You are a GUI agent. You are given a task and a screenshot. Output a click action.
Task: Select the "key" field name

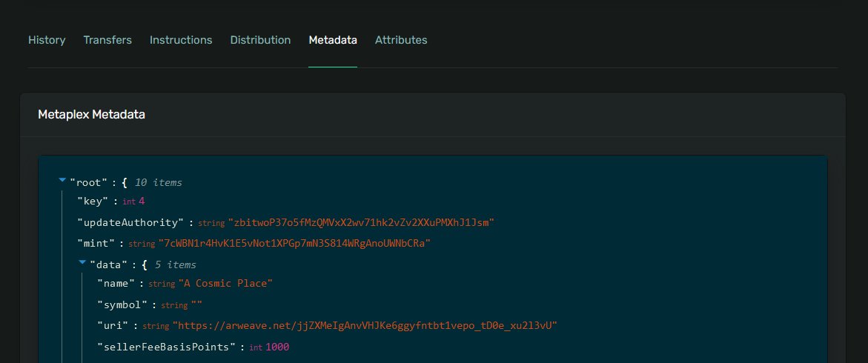point(93,202)
